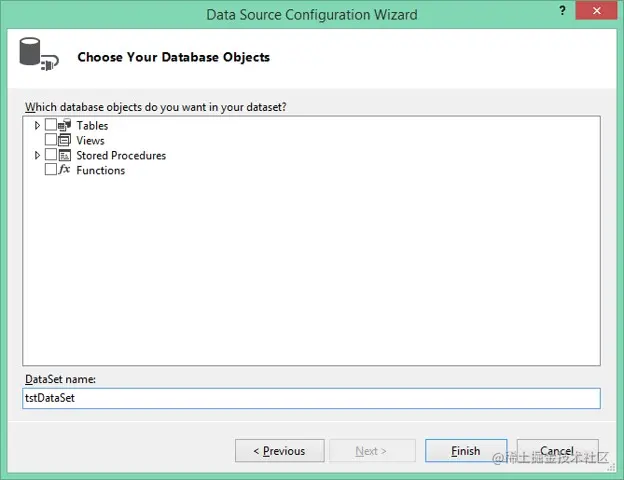Close the wizard with the X button
This screenshot has height=480, width=624.
[597, 11]
